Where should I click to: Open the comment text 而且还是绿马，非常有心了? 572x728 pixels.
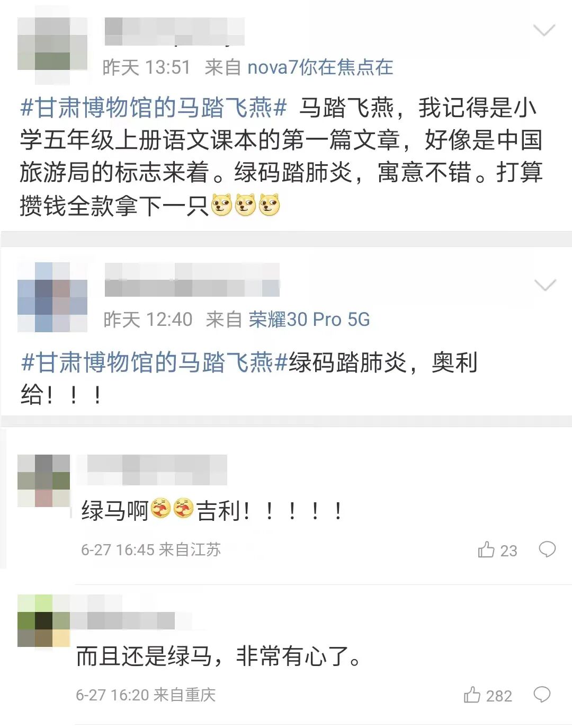pyautogui.click(x=219, y=656)
